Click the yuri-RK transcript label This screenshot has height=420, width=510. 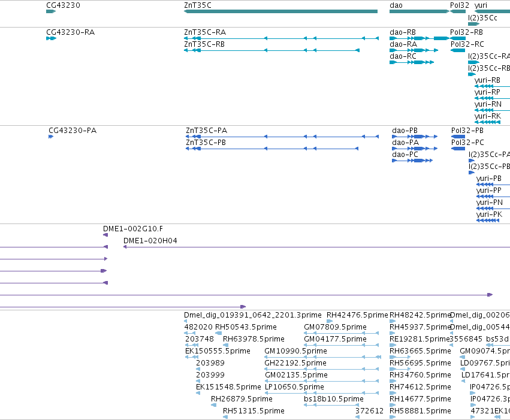click(x=488, y=116)
